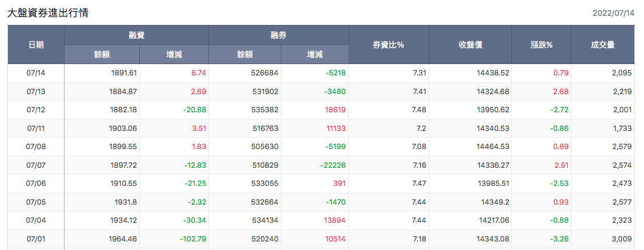Click closing price 13985.51

[494, 184]
